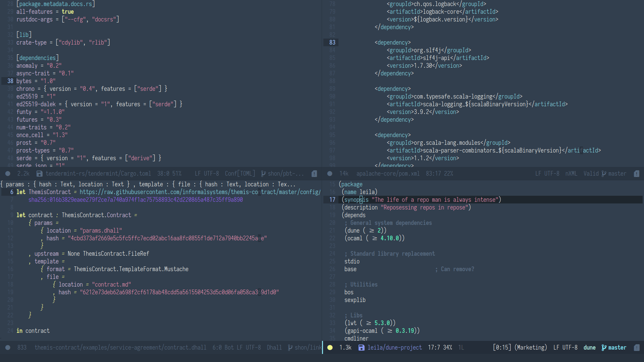This screenshot has height=362, width=644.
Task: Click warning badge icon in Cargo.toml modeline
Action: pos(314,174)
